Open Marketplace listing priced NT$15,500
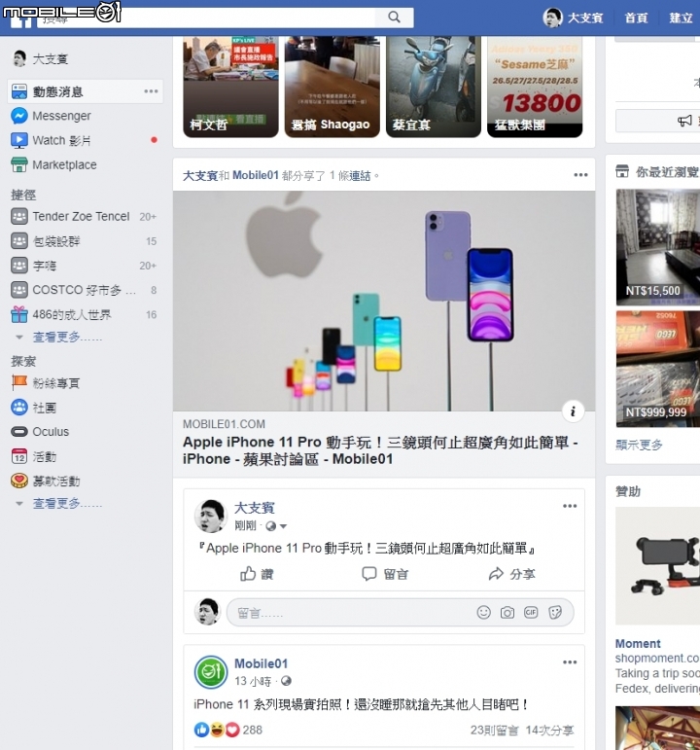The image size is (700, 750). (658, 247)
